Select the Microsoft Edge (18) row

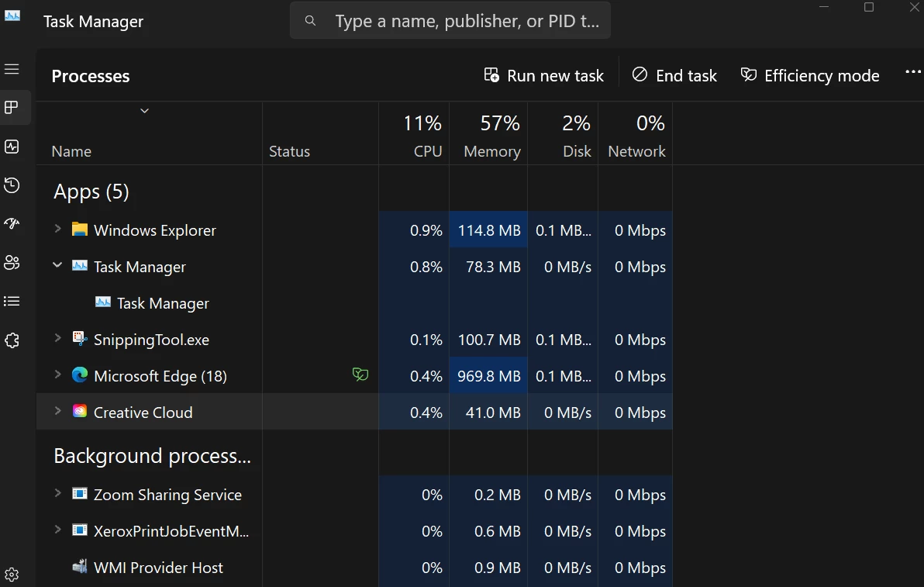tap(354, 376)
